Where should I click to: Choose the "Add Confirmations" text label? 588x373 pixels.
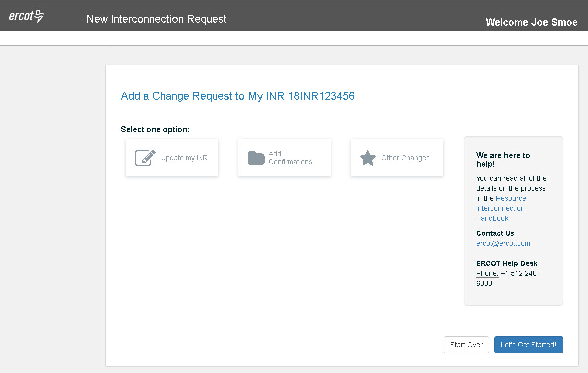click(290, 158)
